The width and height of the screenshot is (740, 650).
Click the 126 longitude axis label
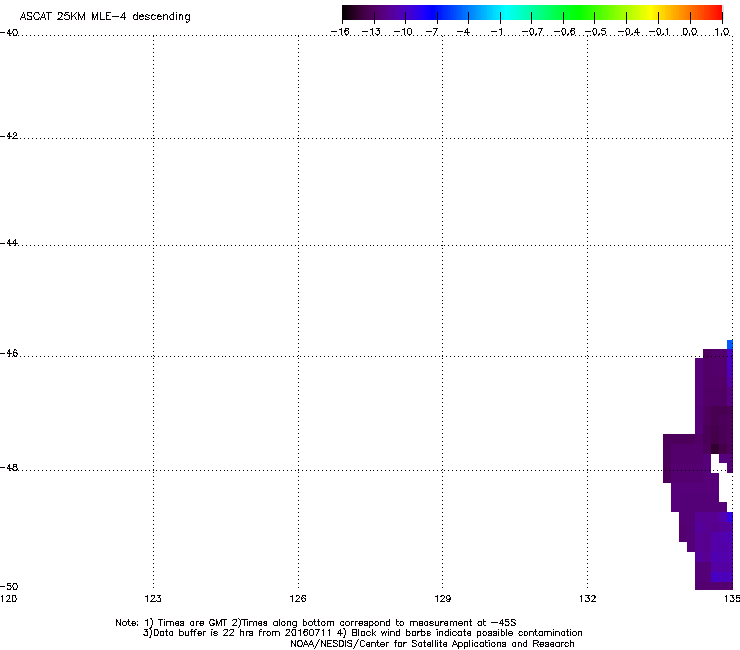(298, 599)
